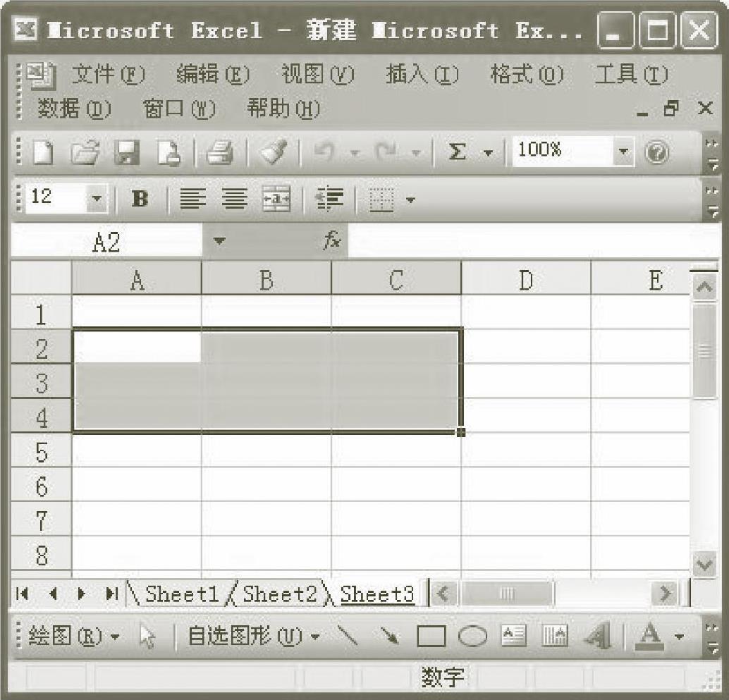The image size is (729, 700).
Task: Click the Redo arrow icon
Action: point(386,152)
